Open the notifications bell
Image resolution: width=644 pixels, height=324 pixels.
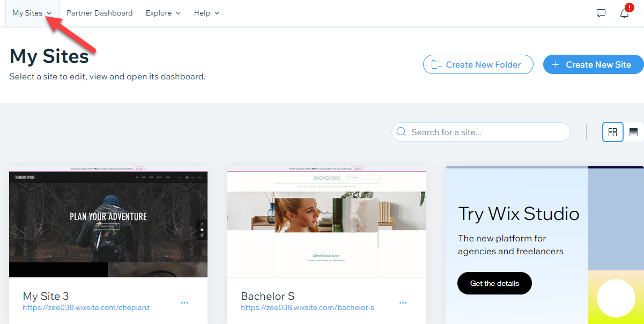625,13
